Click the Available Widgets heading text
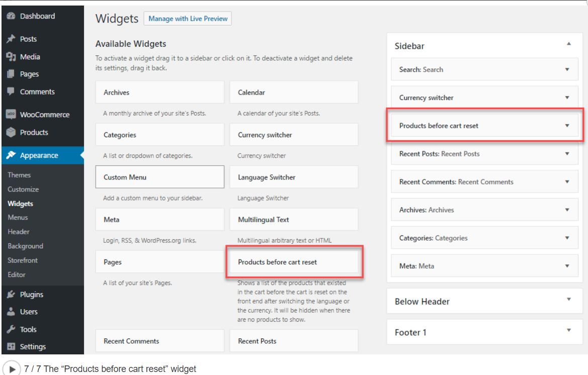The image size is (588, 375). click(x=130, y=44)
